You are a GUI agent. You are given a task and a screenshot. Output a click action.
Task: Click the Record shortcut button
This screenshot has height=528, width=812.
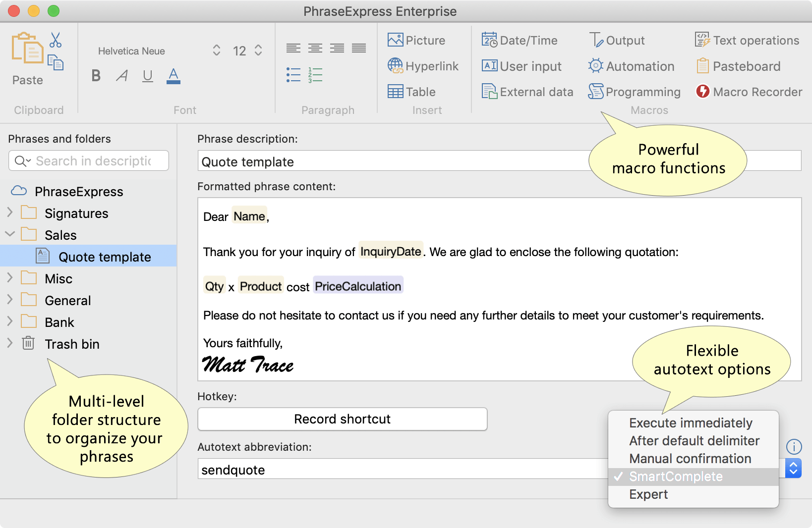(343, 419)
